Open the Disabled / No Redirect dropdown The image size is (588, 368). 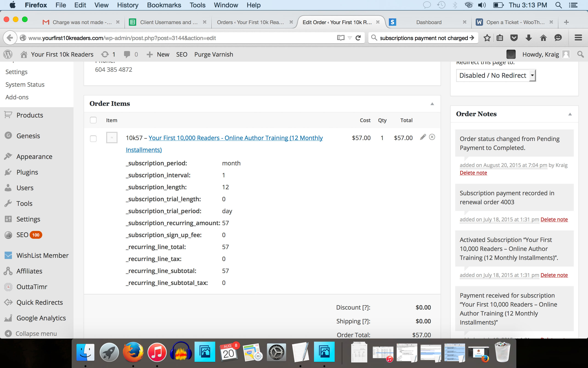pyautogui.click(x=496, y=75)
